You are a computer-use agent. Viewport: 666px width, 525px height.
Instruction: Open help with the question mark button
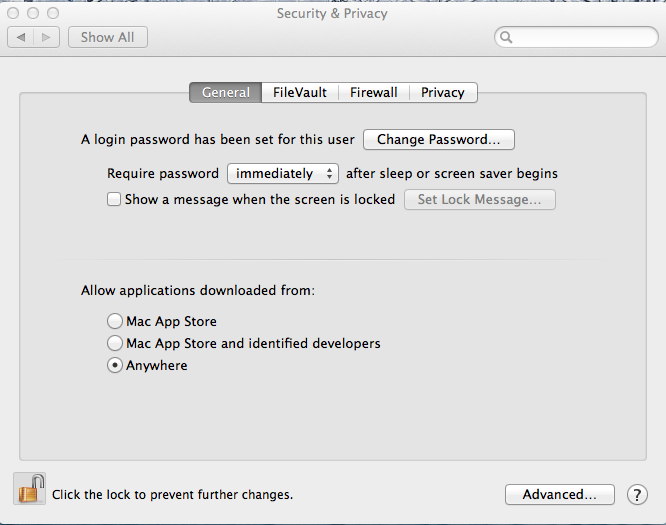(637, 495)
